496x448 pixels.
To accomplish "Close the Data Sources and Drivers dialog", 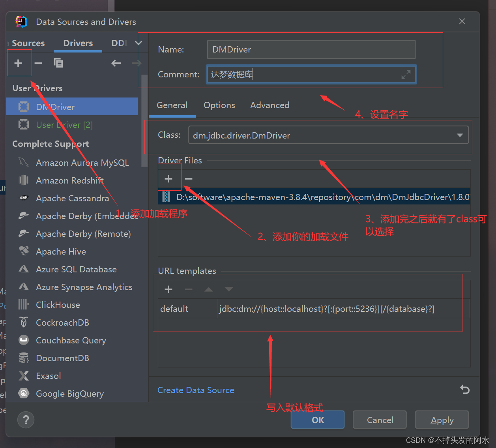I will [462, 21].
